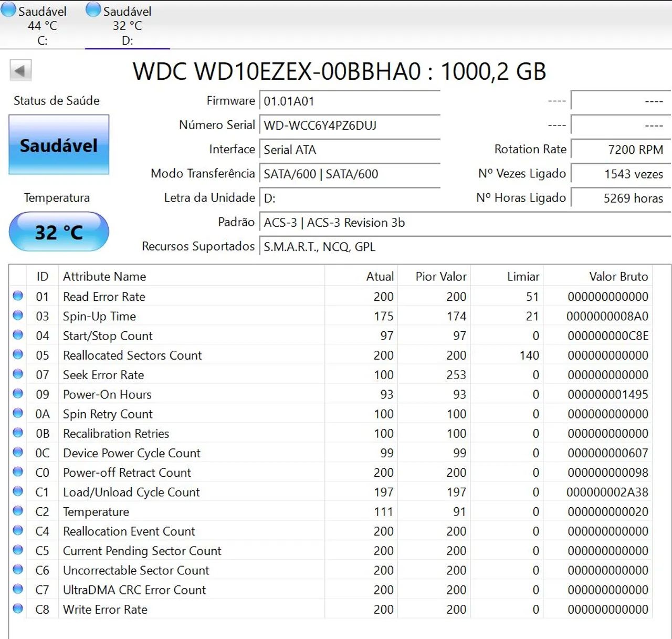The image size is (672, 639).
Task: Click status orb for Temperature attribute row
Action: coord(18,510)
